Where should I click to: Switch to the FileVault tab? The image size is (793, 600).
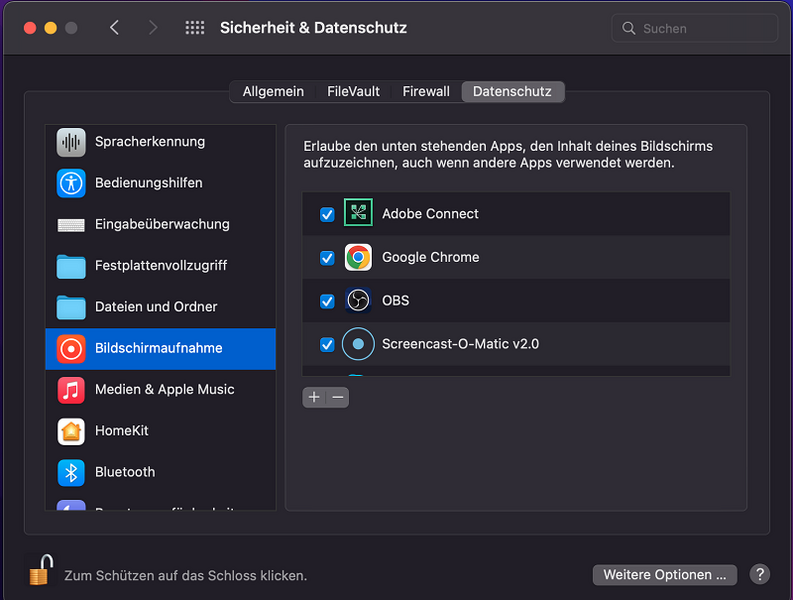353,92
